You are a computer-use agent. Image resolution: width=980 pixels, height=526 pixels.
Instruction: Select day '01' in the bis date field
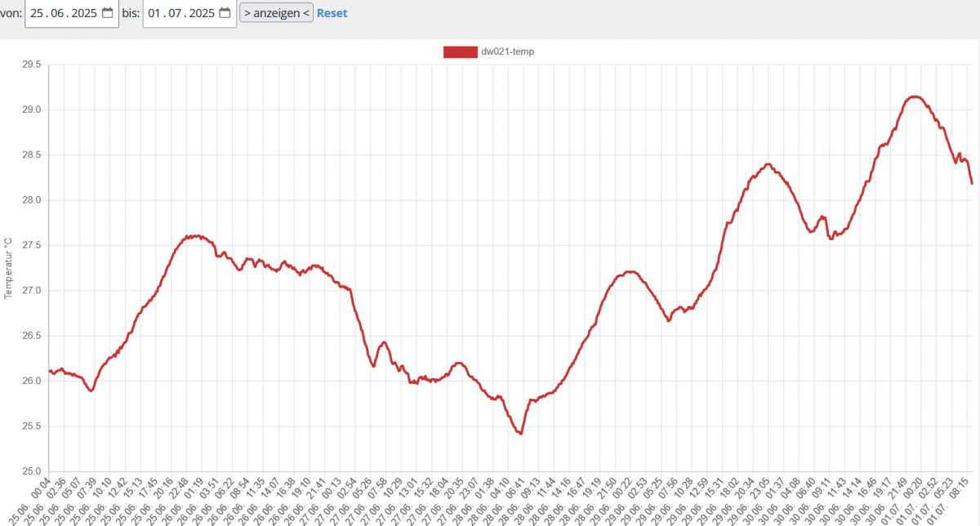pyautogui.click(x=155, y=13)
